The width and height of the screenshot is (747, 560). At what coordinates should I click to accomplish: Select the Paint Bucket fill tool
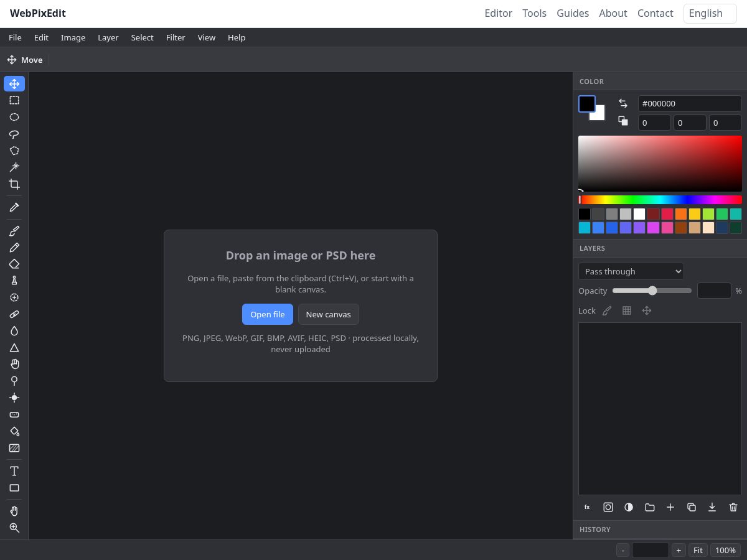click(14, 431)
